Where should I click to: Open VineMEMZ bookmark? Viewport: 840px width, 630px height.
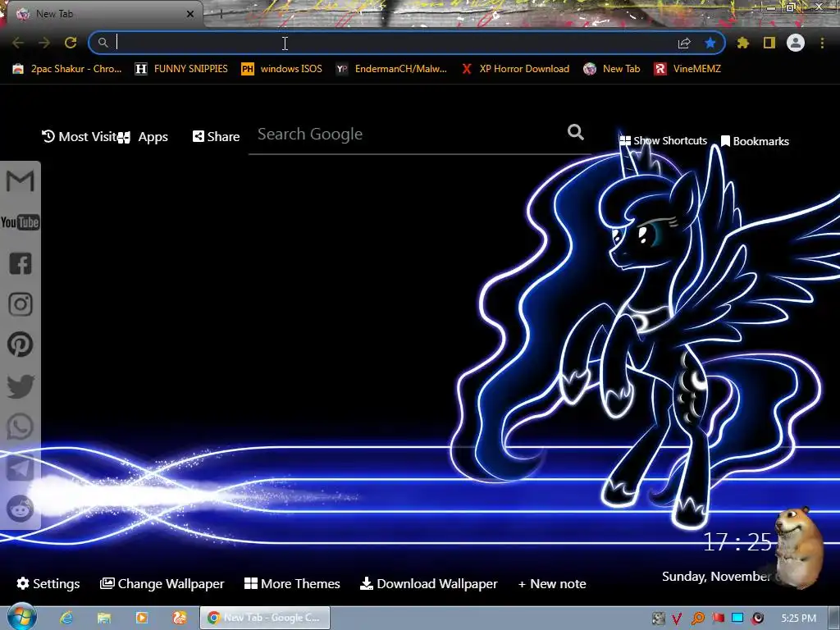(x=687, y=69)
